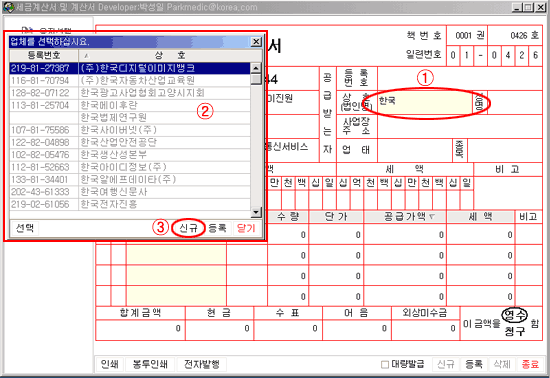This screenshot has height=378, width=550.
Task: Click the 선택 button in dialog
Action: click(x=25, y=228)
